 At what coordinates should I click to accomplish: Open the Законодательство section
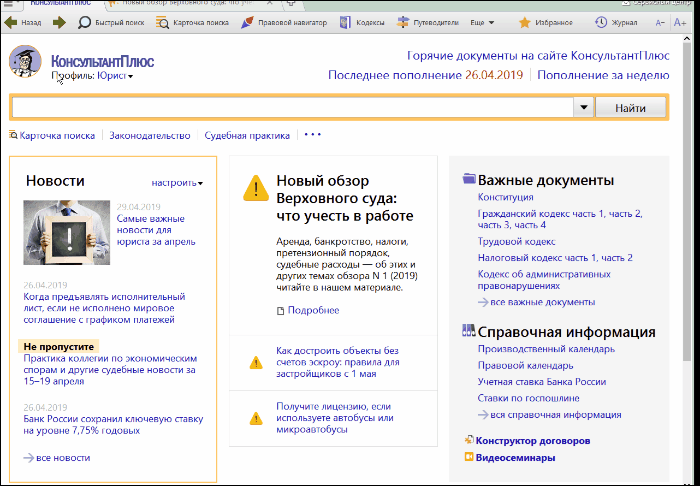tap(150, 136)
